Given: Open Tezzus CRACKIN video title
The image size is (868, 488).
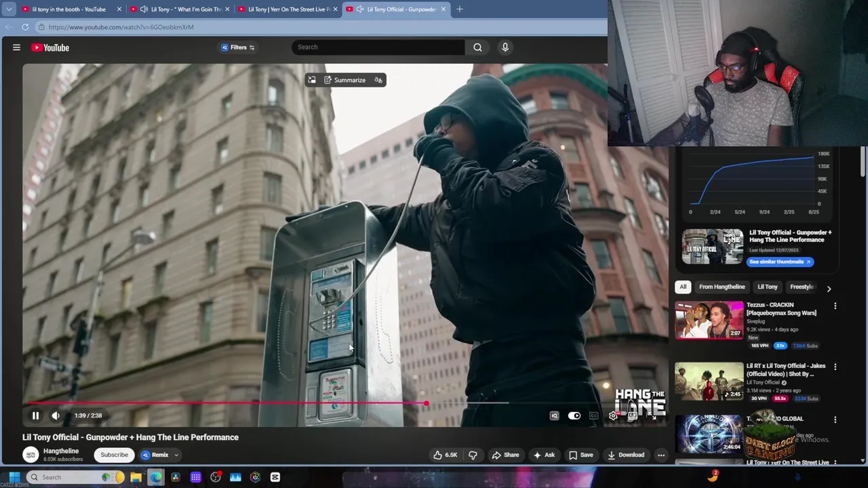Looking at the screenshot, I should point(781,309).
